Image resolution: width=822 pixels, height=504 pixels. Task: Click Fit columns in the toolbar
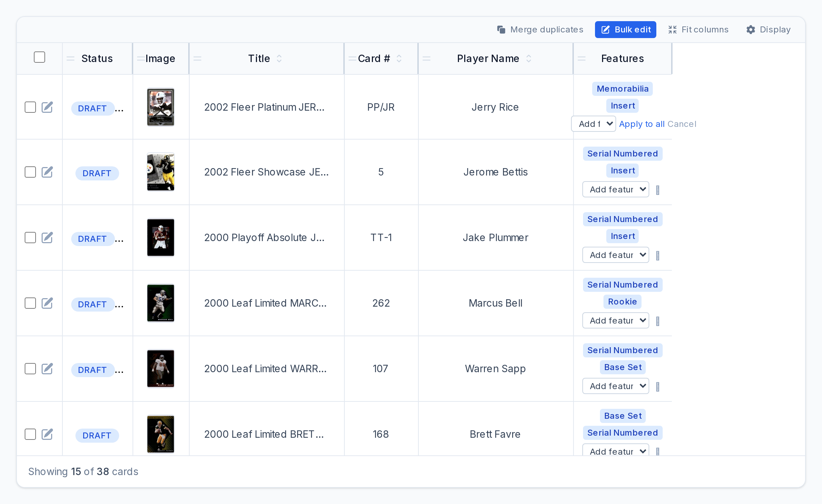(698, 30)
